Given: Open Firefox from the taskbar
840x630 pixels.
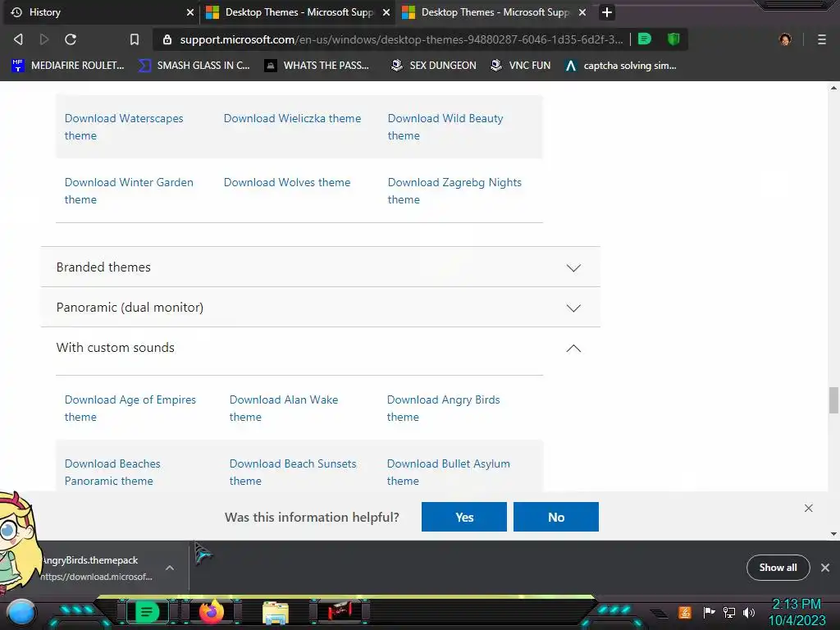Looking at the screenshot, I should point(212,611).
